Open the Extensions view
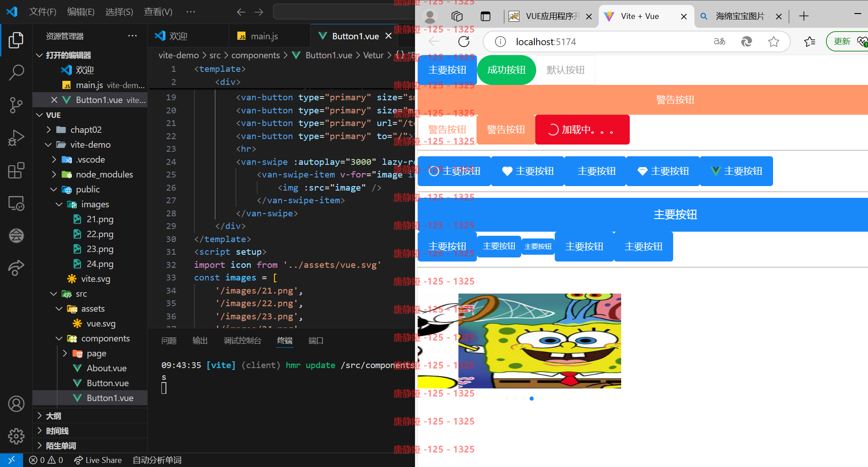 click(x=16, y=170)
